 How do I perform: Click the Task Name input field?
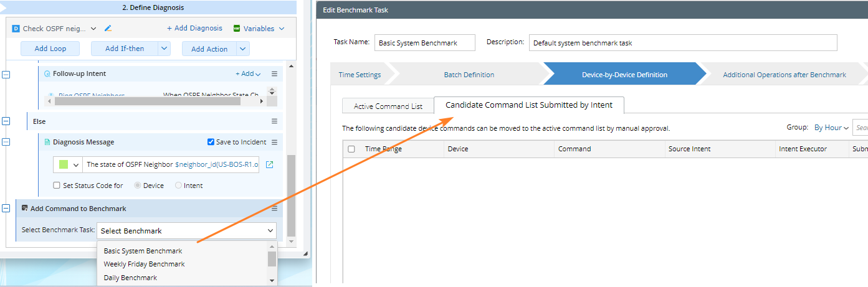tap(425, 43)
